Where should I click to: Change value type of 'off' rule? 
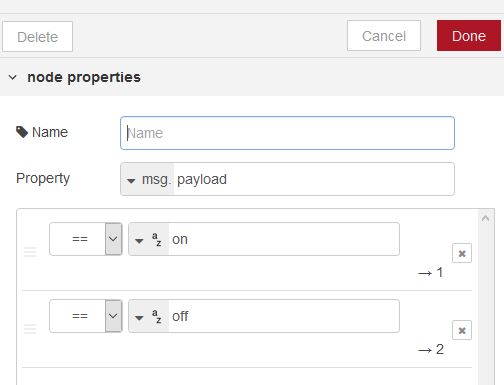click(x=148, y=316)
